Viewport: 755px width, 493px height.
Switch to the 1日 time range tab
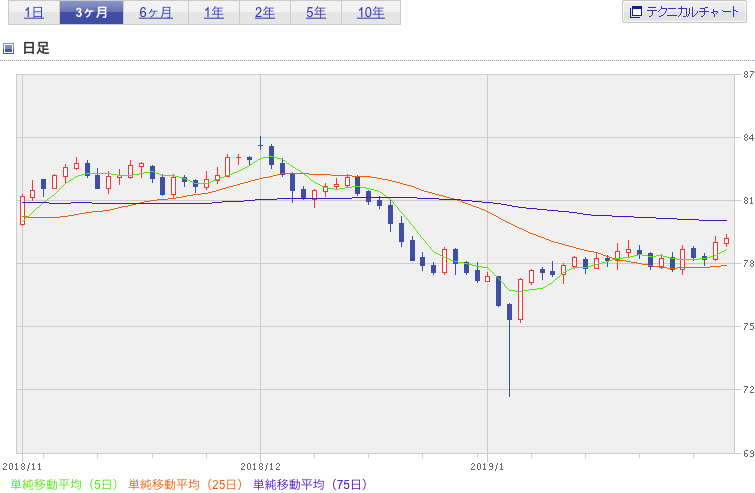[x=34, y=13]
